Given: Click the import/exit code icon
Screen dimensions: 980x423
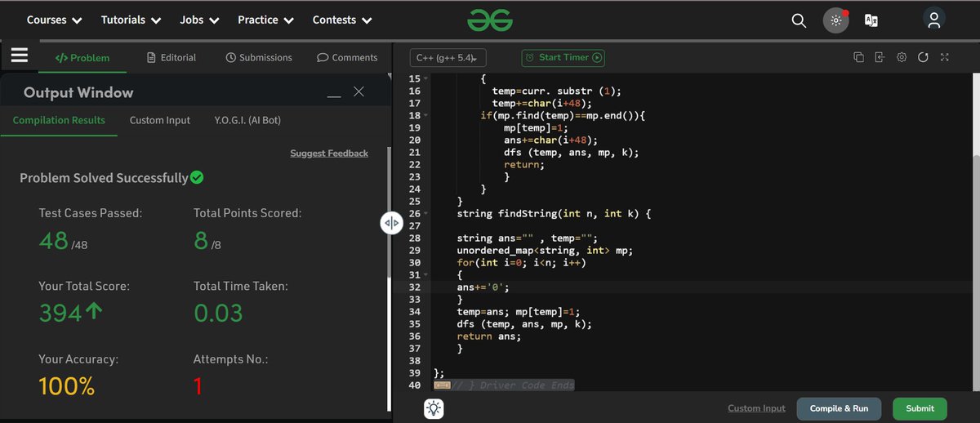Looking at the screenshot, I should pyautogui.click(x=880, y=57).
